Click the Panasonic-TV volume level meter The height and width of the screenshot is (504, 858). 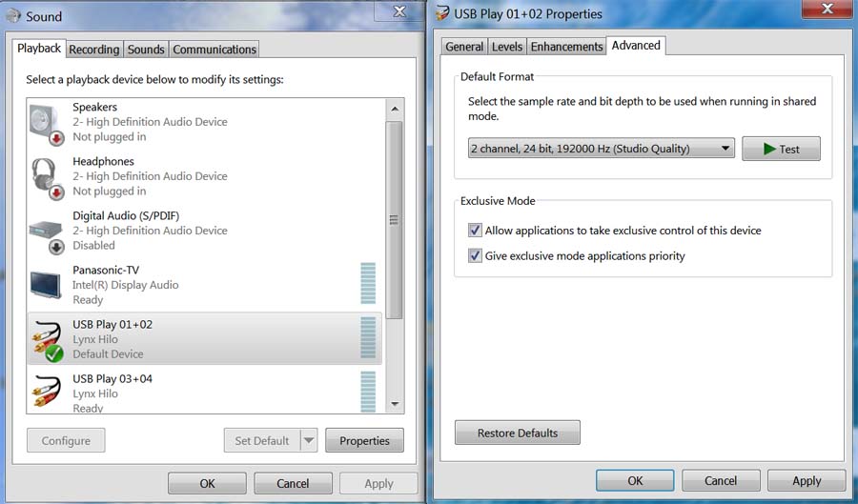pyautogui.click(x=368, y=284)
